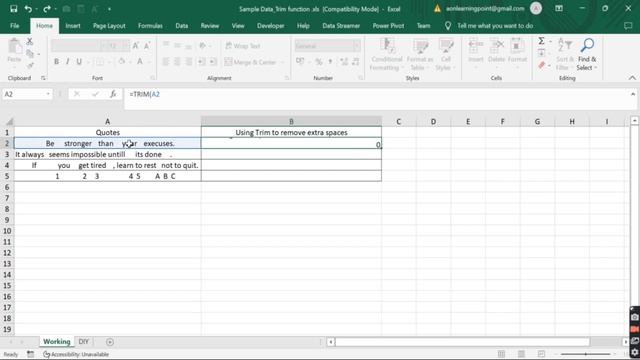Toggle Underline formatting
The height and width of the screenshot is (360, 640).
(79, 62)
